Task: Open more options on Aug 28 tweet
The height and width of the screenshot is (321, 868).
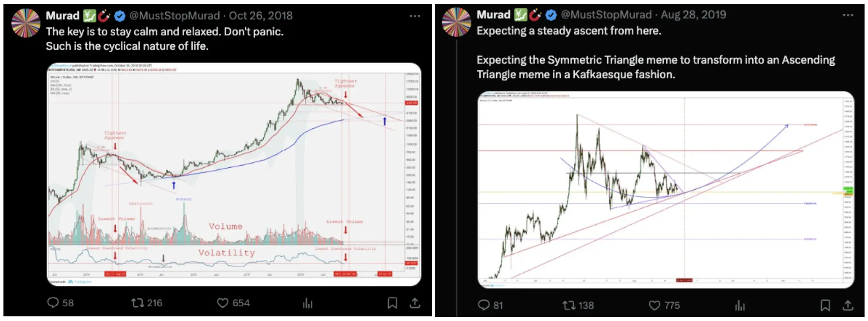Action: (x=848, y=15)
